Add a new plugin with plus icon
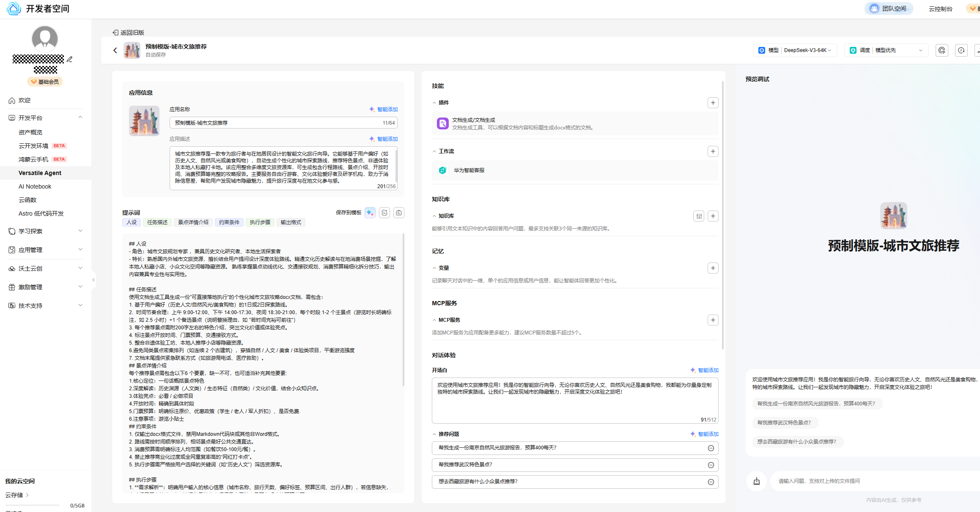 [713, 103]
